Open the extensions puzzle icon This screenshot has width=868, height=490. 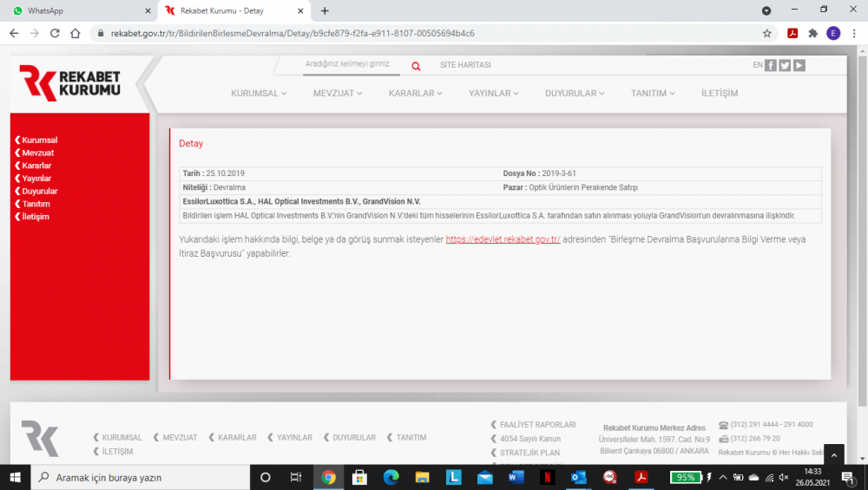pos(812,33)
